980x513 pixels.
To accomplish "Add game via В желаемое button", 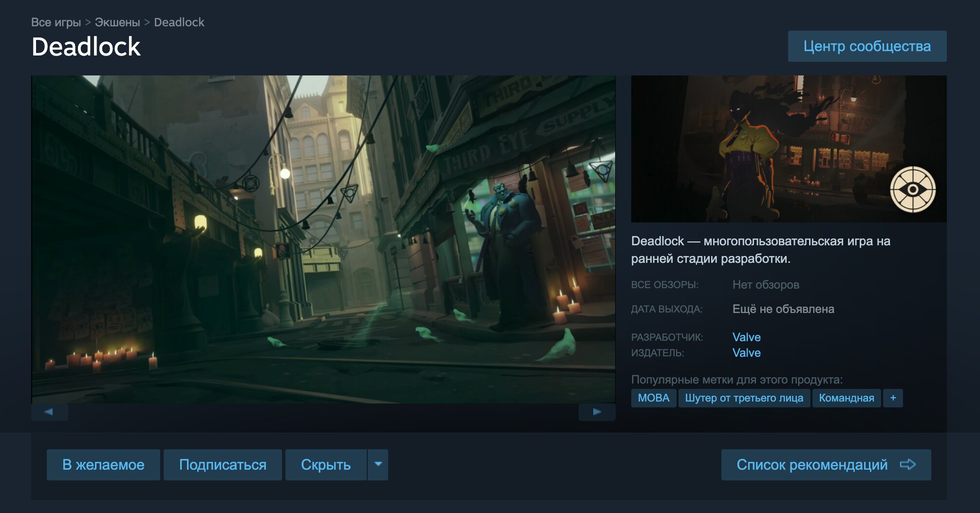I will (x=103, y=464).
